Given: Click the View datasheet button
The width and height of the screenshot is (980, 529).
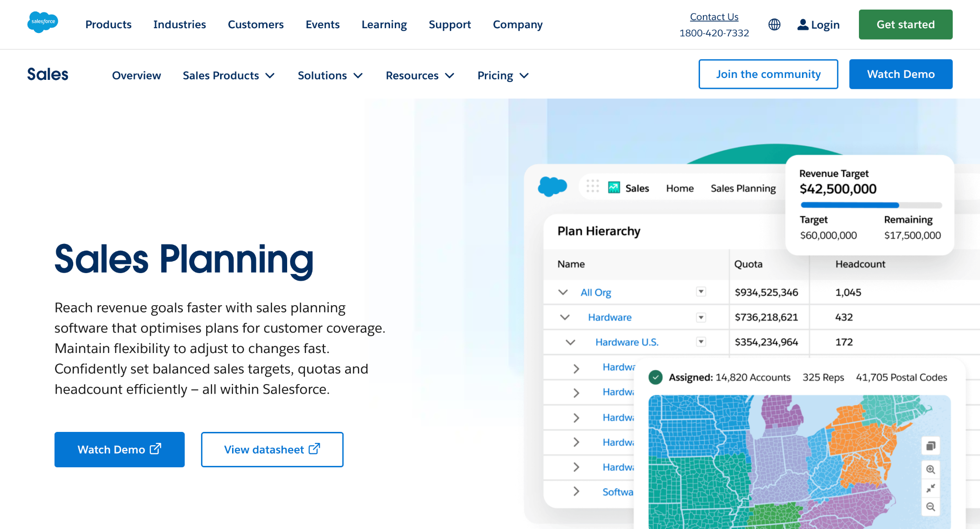Looking at the screenshot, I should pos(272,450).
